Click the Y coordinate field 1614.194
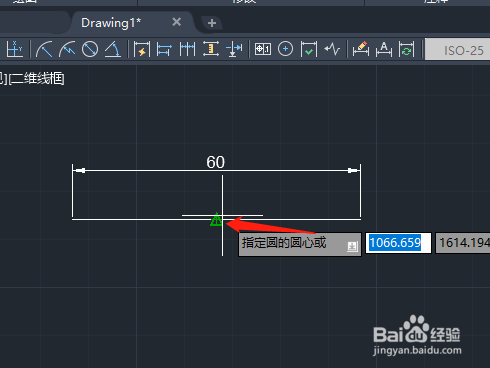Viewport: 490px width, 368px height. (x=463, y=243)
